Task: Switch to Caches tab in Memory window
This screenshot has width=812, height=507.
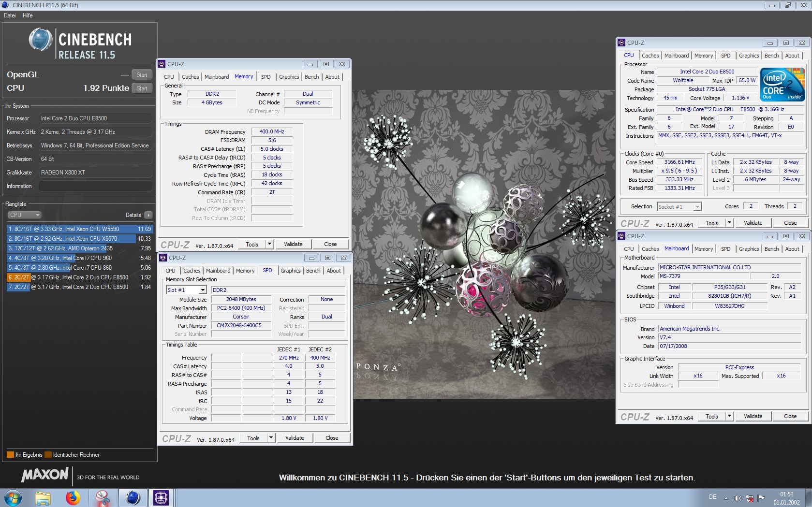Action: (191, 77)
